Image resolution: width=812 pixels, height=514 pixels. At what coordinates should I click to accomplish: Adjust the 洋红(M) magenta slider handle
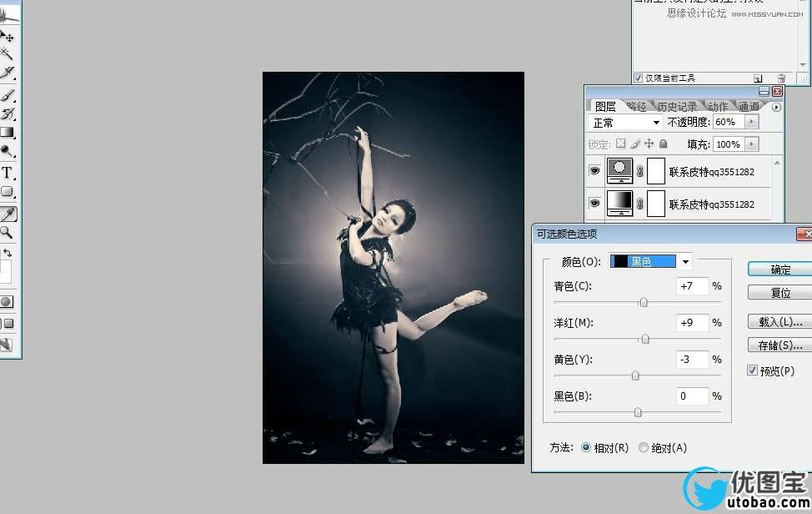[x=645, y=338]
